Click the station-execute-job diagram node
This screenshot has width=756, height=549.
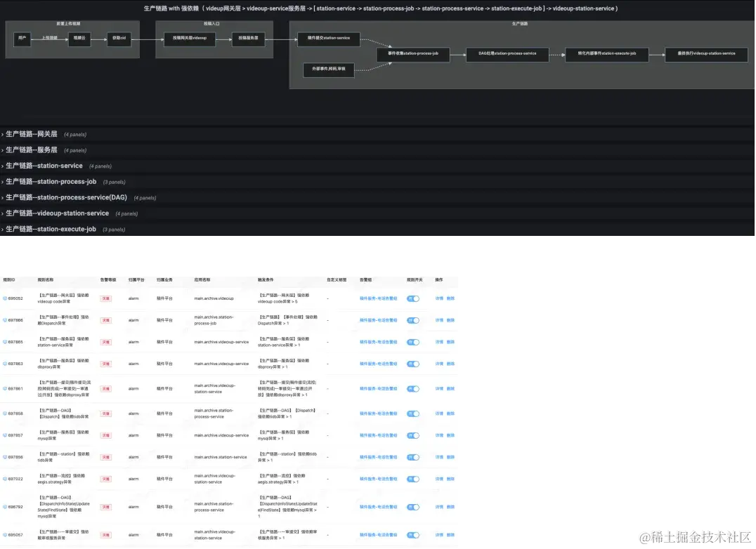tap(606, 54)
